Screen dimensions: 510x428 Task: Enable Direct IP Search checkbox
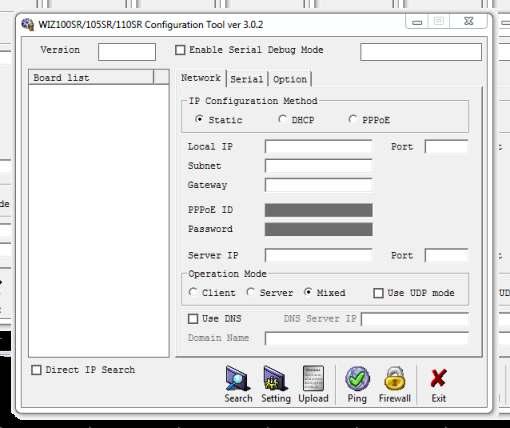(x=36, y=370)
